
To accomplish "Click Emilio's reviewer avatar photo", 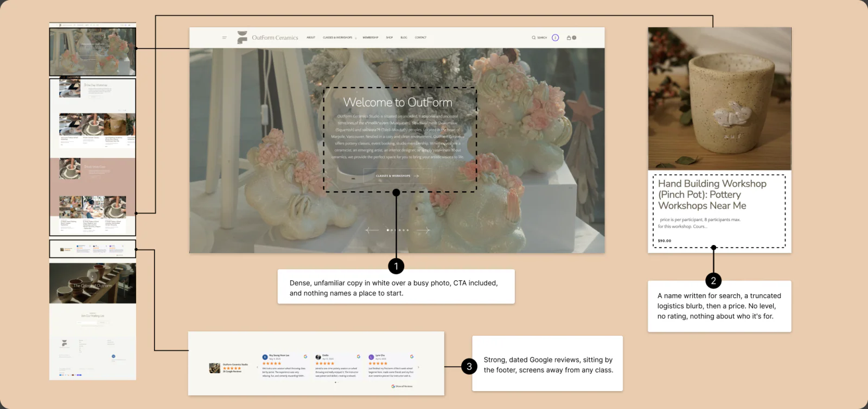I will pos(318,357).
